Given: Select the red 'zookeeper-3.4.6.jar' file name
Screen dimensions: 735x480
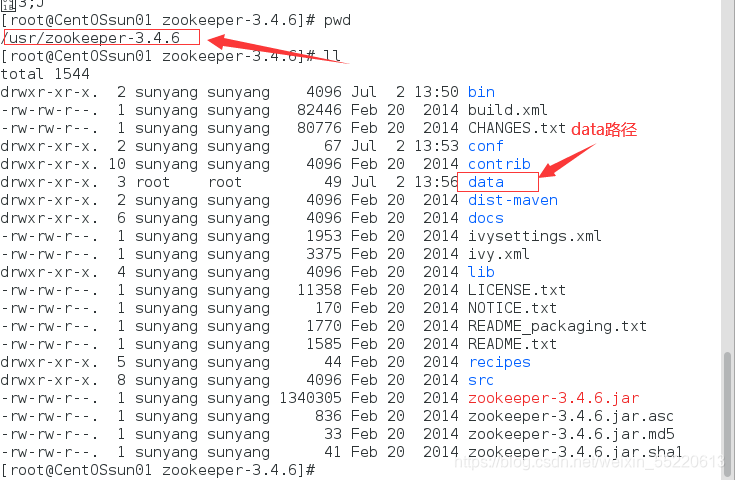Looking at the screenshot, I should click(x=554, y=398).
